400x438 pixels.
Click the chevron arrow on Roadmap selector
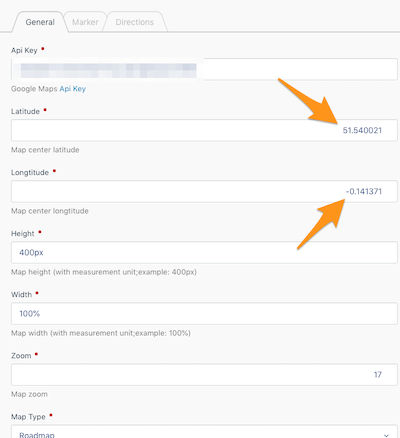point(386,435)
